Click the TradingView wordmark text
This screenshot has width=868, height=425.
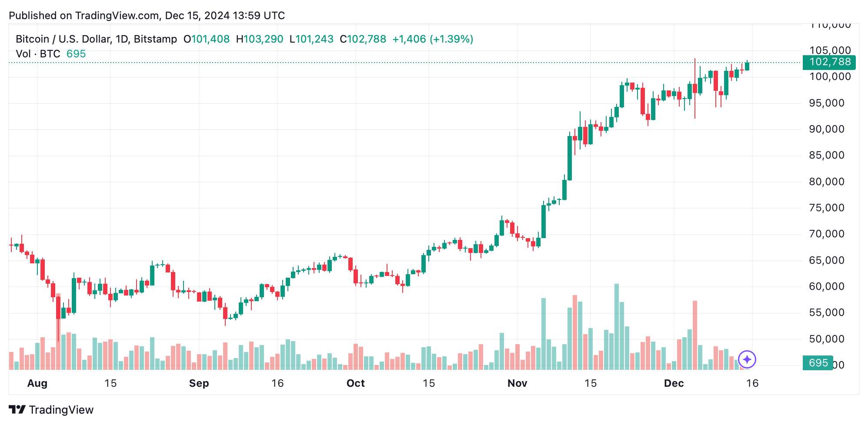point(61,410)
